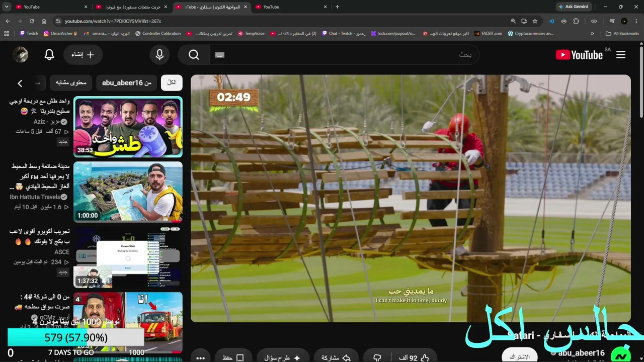
Task: Go back in browser history
Action: [x=8, y=21]
